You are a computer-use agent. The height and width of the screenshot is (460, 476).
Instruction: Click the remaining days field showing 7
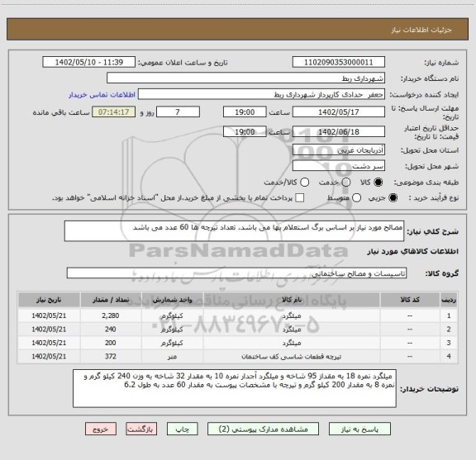178,112
